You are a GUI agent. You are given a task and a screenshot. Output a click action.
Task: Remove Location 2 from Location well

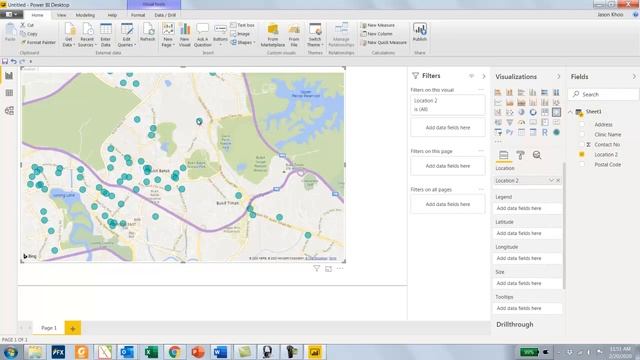tap(558, 180)
